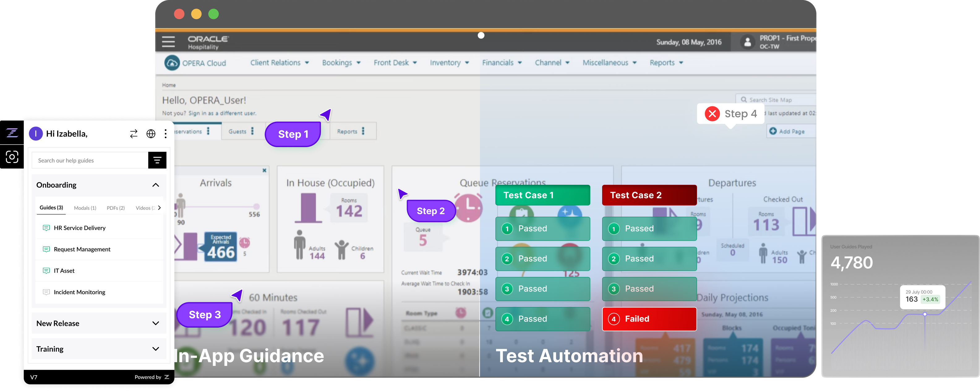Open the HR Service Delivery guide
Viewport: 980px width, 391px height.
[79, 228]
